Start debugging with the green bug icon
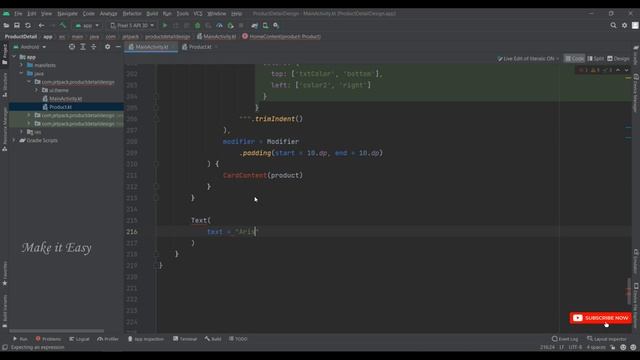 (x=198, y=25)
